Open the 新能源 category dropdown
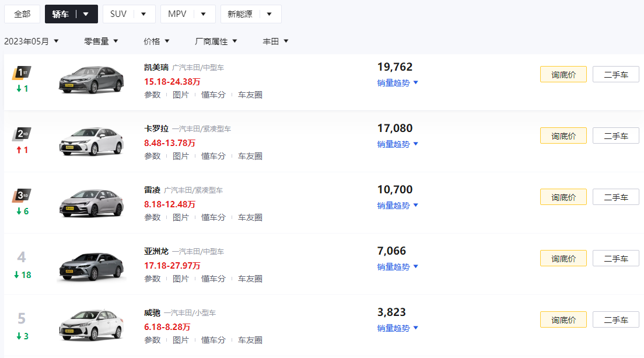 [269, 14]
